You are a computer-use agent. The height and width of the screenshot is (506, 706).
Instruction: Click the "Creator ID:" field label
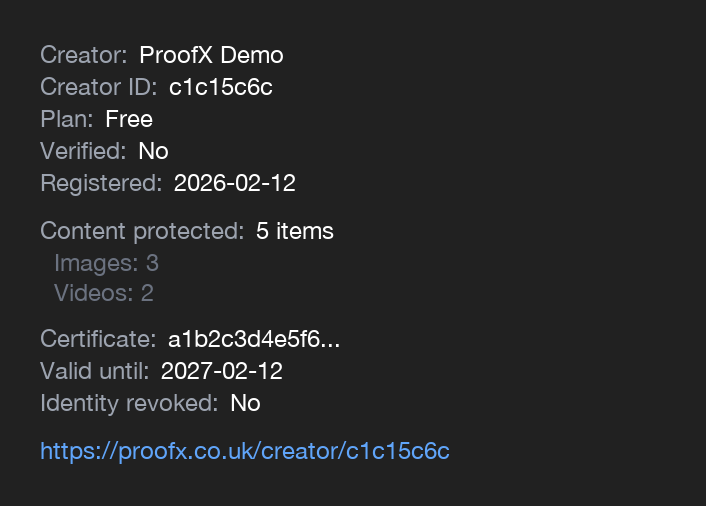(x=99, y=87)
